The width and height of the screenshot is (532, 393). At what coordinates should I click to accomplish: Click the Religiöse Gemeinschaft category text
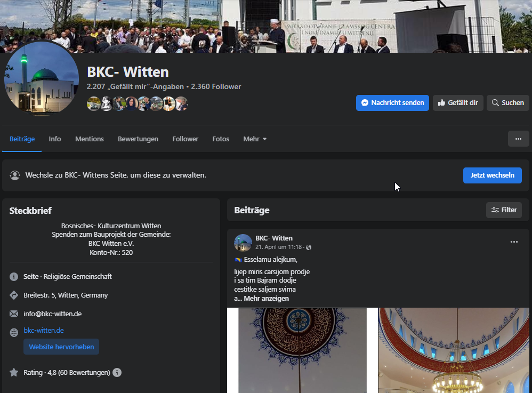78,277
